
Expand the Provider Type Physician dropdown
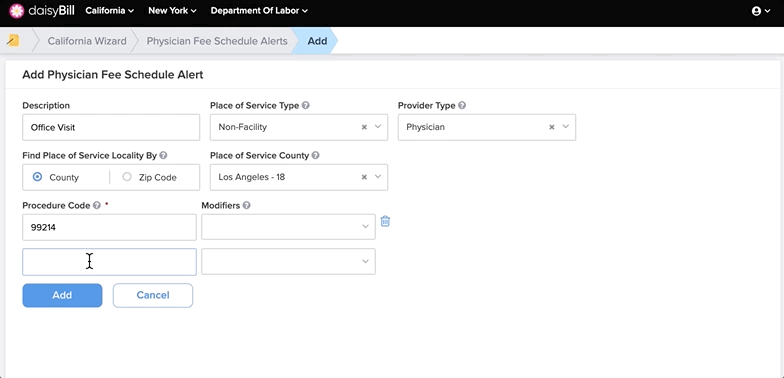(566, 127)
